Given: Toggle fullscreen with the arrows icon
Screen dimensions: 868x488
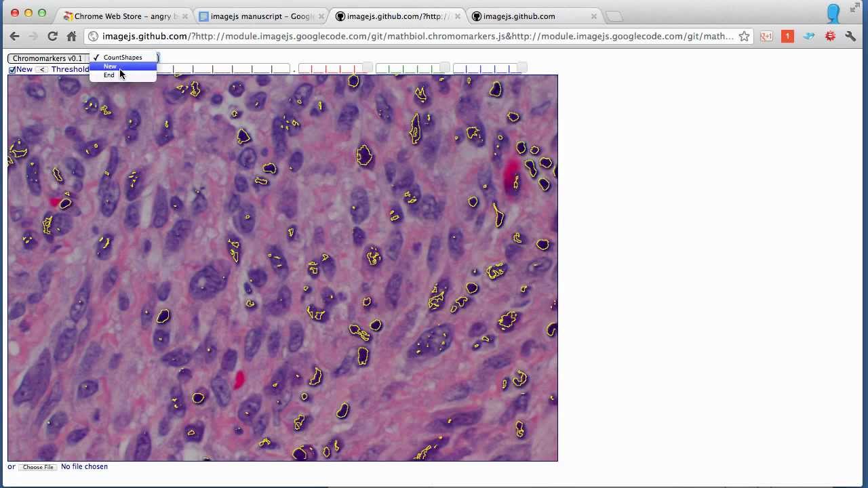Looking at the screenshot, I should [856, 8].
